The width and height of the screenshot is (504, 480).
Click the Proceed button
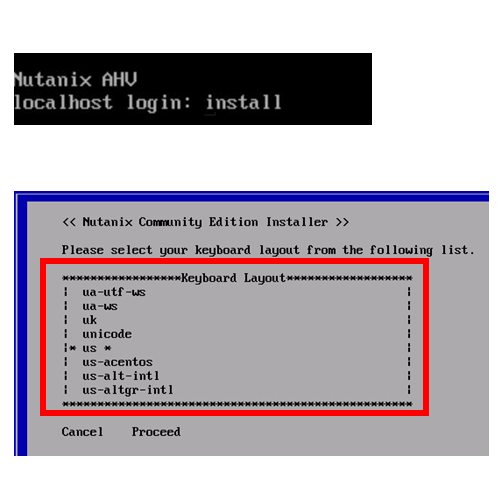(156, 432)
